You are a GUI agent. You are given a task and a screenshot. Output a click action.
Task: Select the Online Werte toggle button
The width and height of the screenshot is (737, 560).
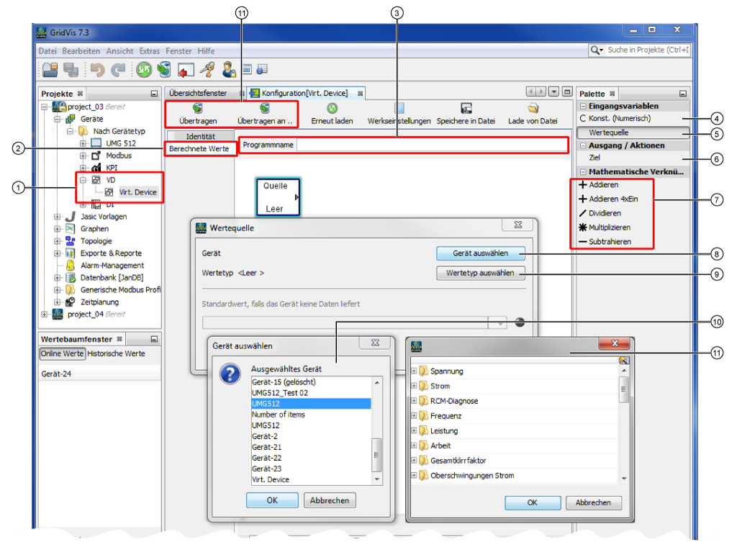click(x=63, y=353)
